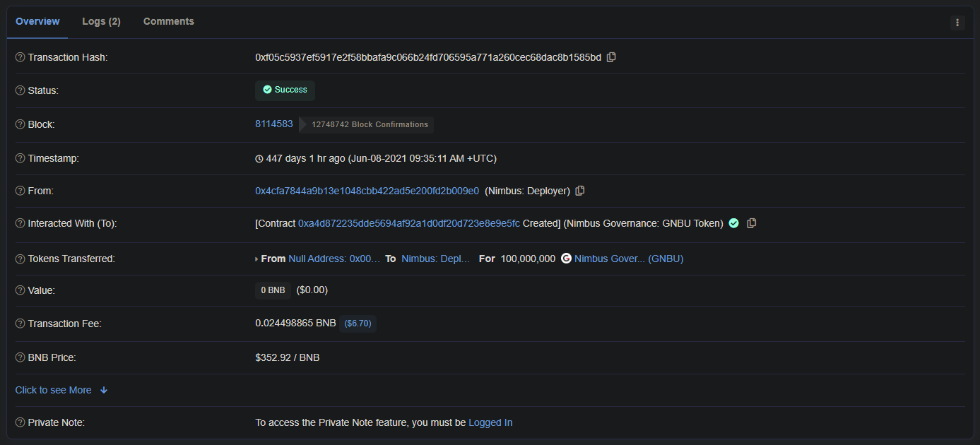
Task: Select the transaction hash text
Action: [x=428, y=57]
